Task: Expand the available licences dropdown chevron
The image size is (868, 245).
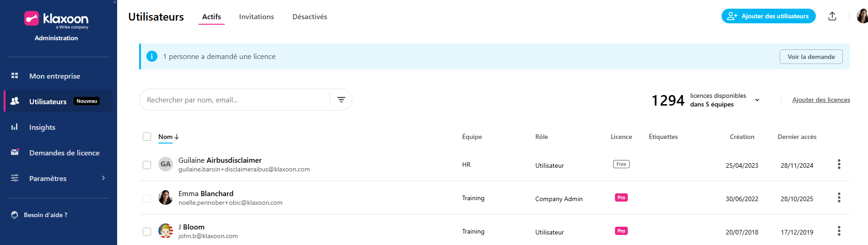Action: click(757, 100)
